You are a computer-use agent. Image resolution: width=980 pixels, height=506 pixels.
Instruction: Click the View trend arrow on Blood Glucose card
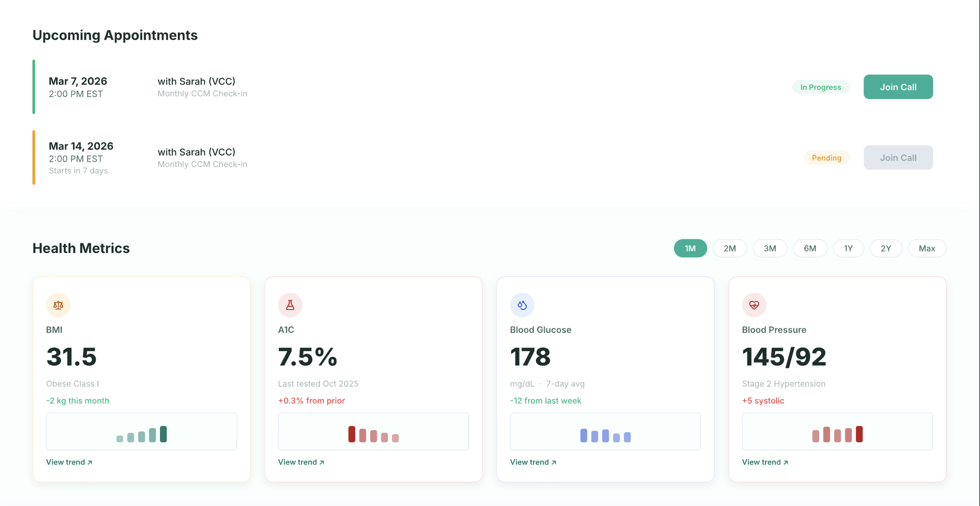click(x=554, y=462)
